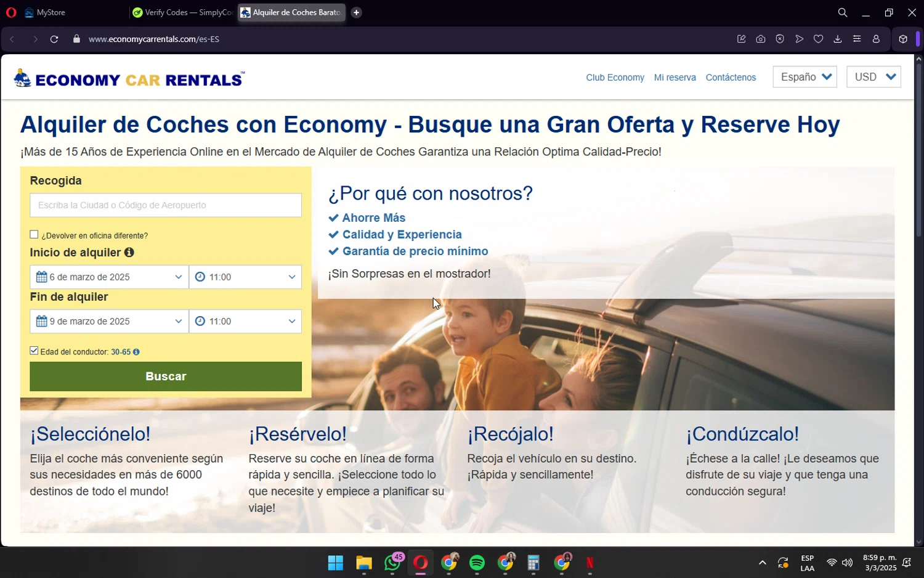Open the Wi-Fi network tray icon
This screenshot has width=924, height=578.
tap(832, 563)
